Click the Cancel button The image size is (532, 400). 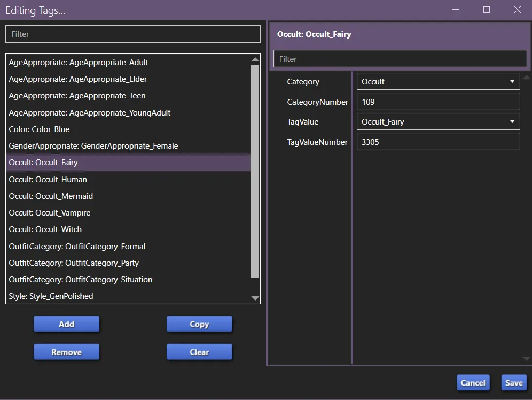[x=473, y=382]
